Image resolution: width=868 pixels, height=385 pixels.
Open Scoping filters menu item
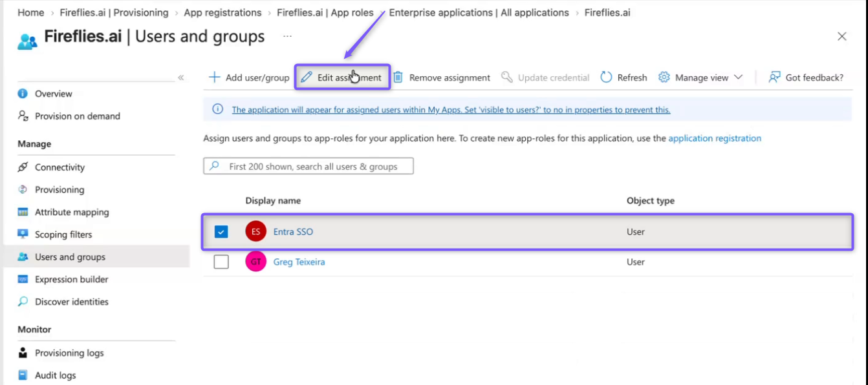63,234
